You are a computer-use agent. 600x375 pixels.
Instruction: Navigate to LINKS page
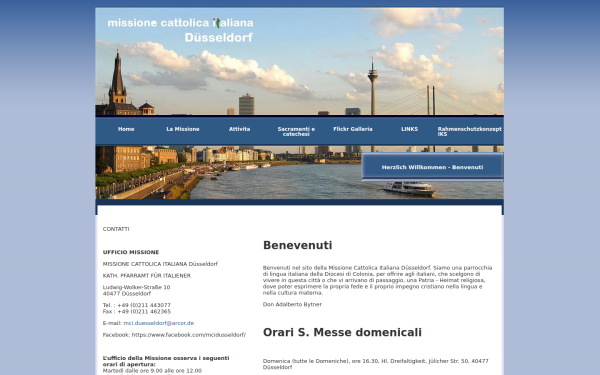[409, 129]
